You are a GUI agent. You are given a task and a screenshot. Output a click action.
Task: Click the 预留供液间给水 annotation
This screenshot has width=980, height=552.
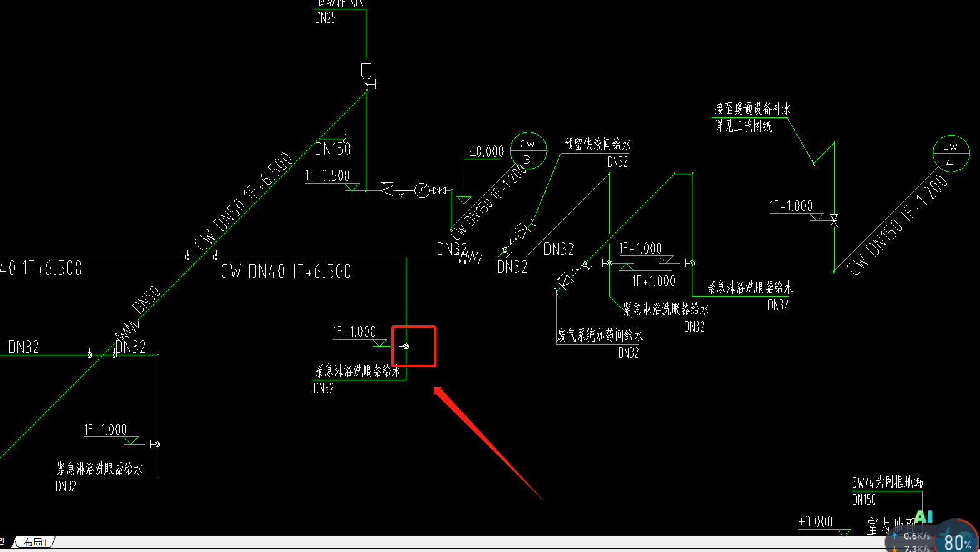coord(597,144)
